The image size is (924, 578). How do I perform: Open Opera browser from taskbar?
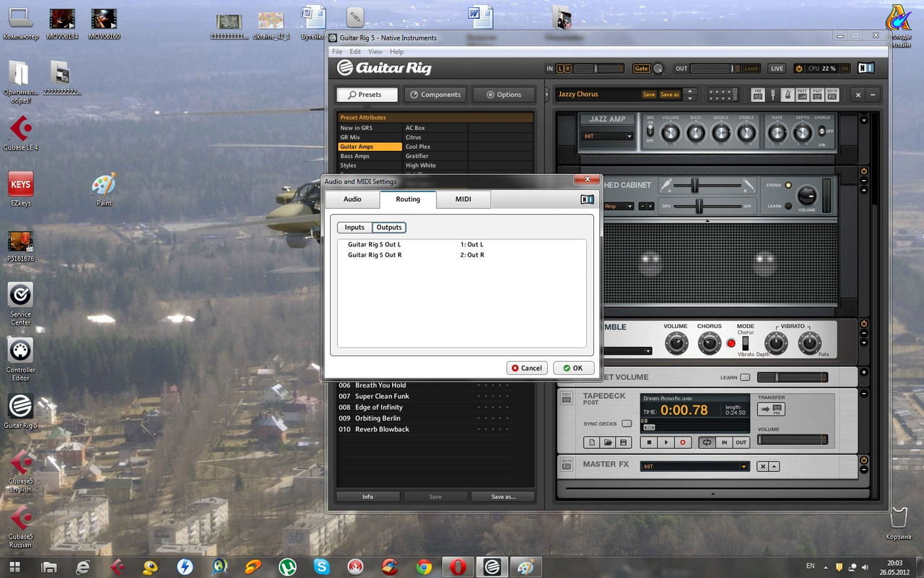point(458,566)
